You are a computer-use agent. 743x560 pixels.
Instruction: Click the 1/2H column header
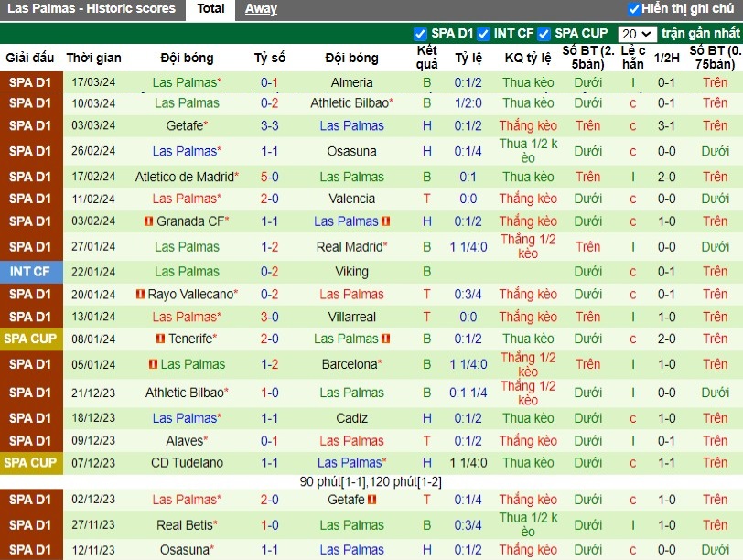(666, 58)
